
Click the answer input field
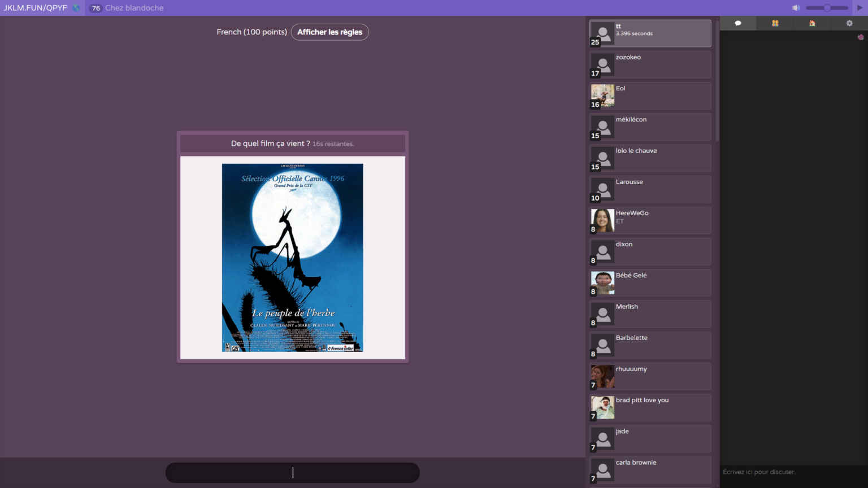[292, 473]
